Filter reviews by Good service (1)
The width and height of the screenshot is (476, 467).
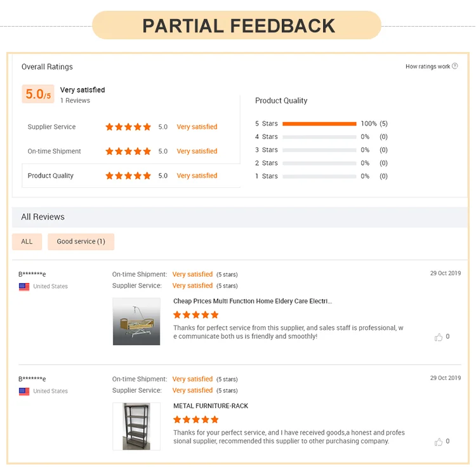pyautogui.click(x=81, y=242)
